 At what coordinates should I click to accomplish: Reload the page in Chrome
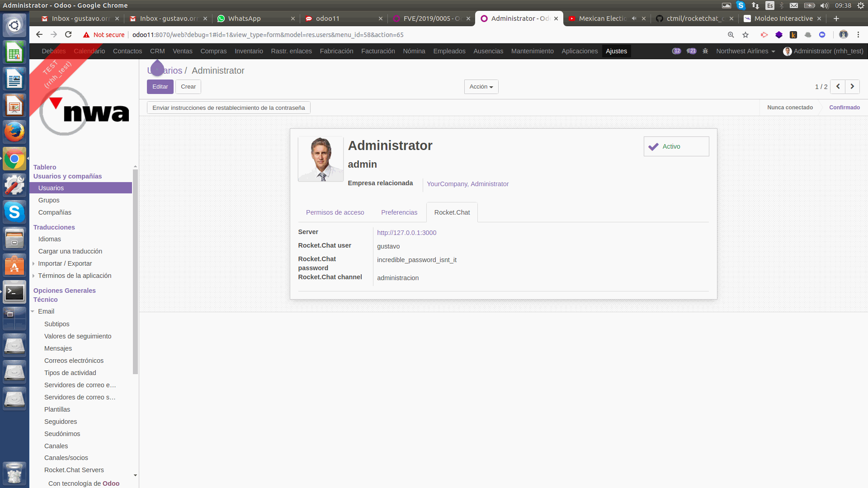click(68, 35)
